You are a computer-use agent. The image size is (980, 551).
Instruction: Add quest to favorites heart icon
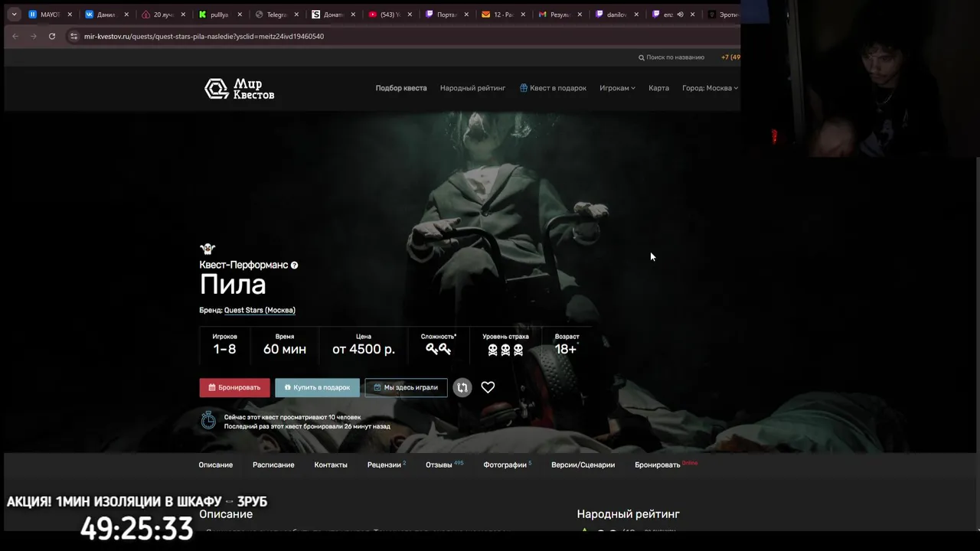coord(488,387)
